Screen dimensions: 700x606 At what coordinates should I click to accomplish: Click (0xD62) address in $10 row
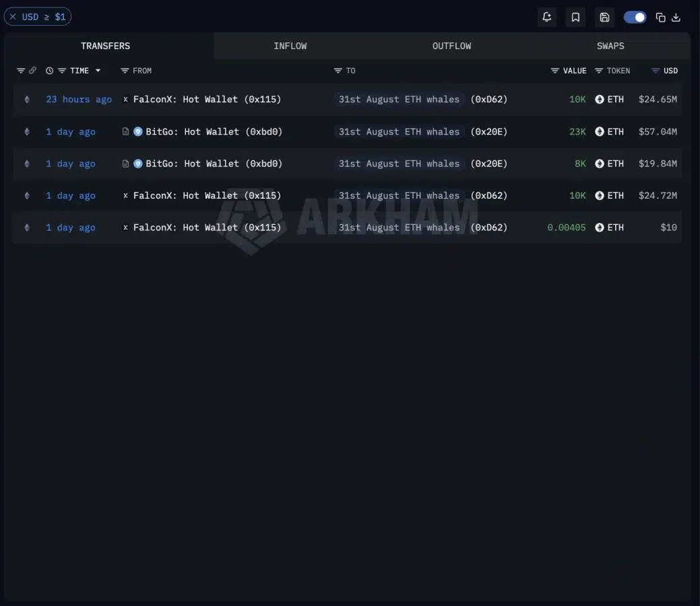tap(489, 228)
